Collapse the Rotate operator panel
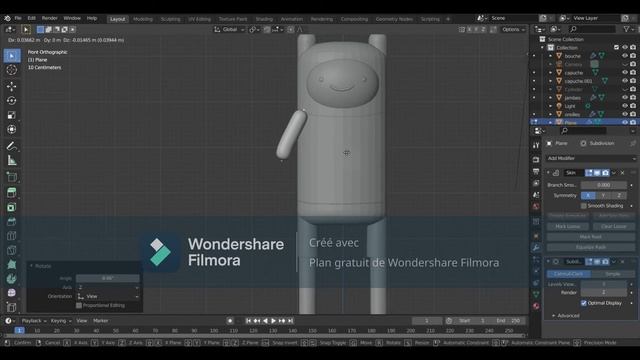 click(31, 266)
